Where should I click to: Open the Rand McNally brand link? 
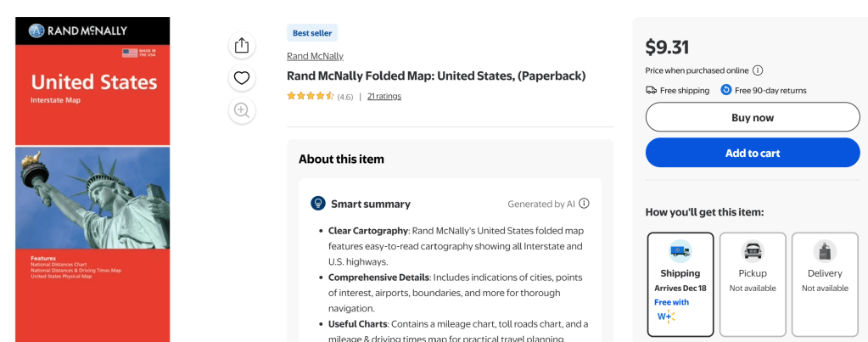(x=315, y=56)
